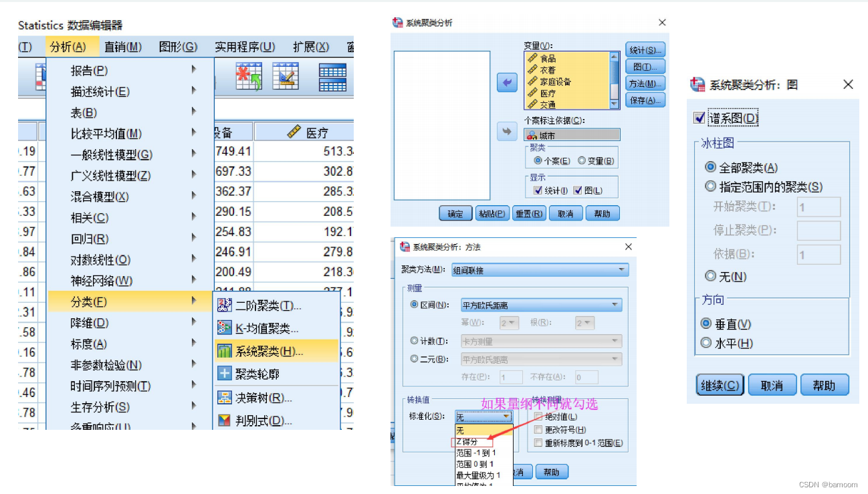Click 重置(R) button
This screenshot has height=494, width=868.
click(529, 214)
